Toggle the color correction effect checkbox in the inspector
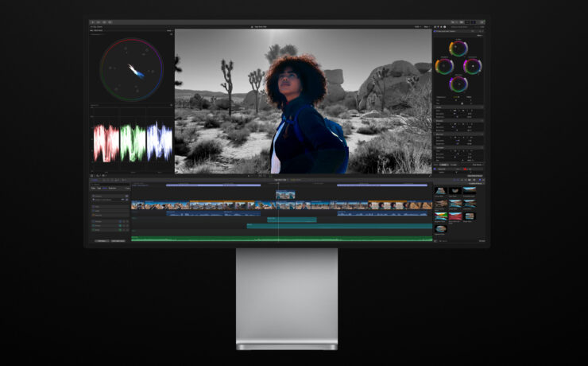The image size is (588, 366). pyautogui.click(x=435, y=31)
